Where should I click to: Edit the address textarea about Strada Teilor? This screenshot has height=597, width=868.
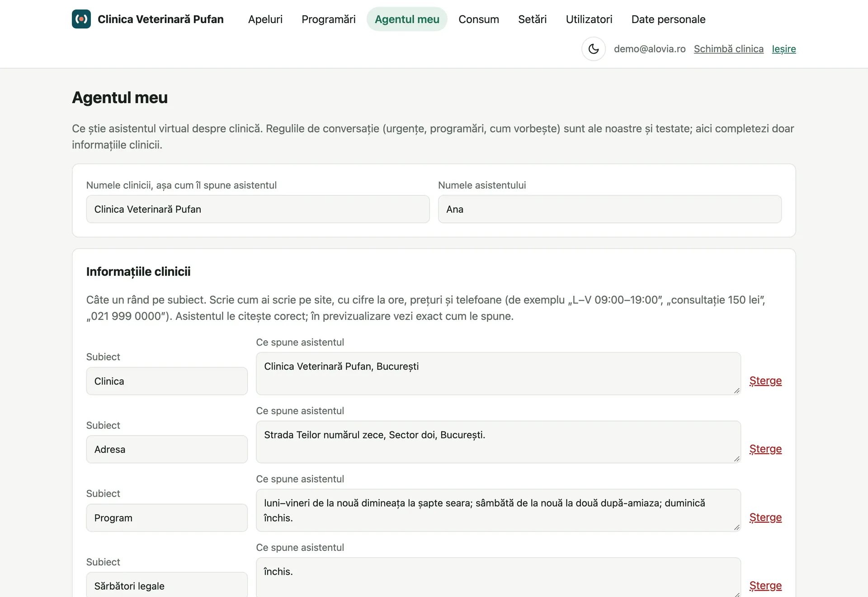coord(498,442)
